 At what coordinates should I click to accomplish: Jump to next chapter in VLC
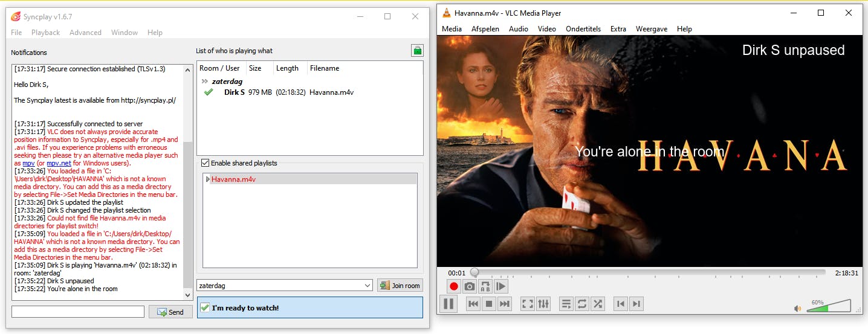tap(636, 304)
